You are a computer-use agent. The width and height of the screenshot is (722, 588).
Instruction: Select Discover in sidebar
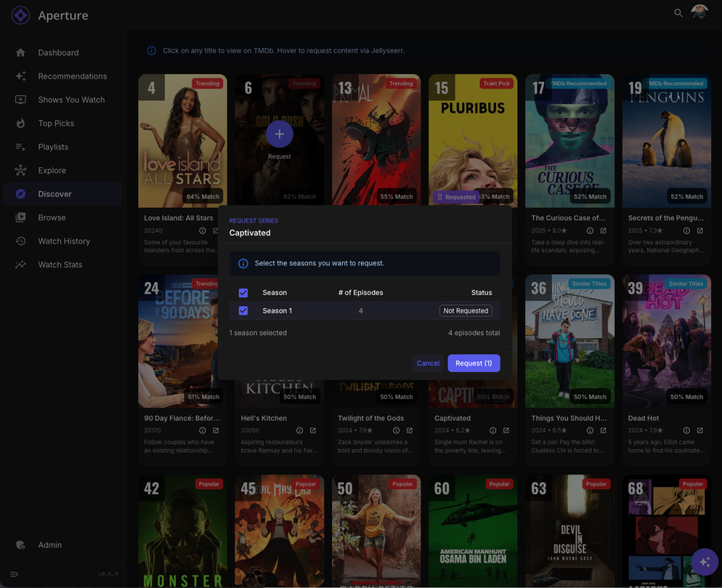click(63, 194)
